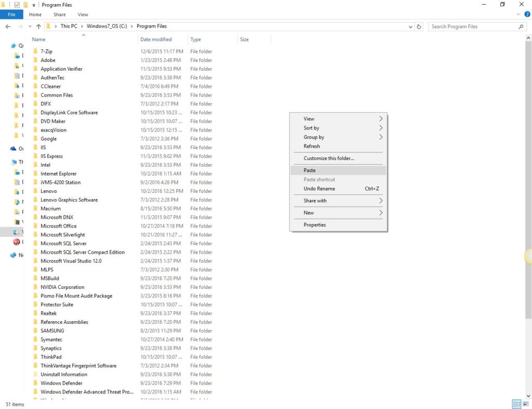Click the This PC breadcrumb link

point(69,26)
